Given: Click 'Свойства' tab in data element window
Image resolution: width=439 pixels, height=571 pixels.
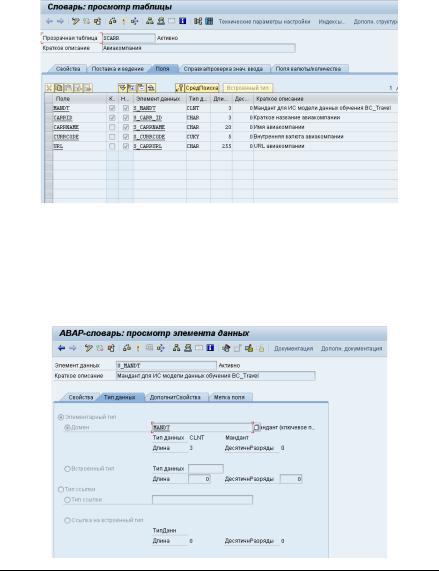Looking at the screenshot, I should coord(80,397).
